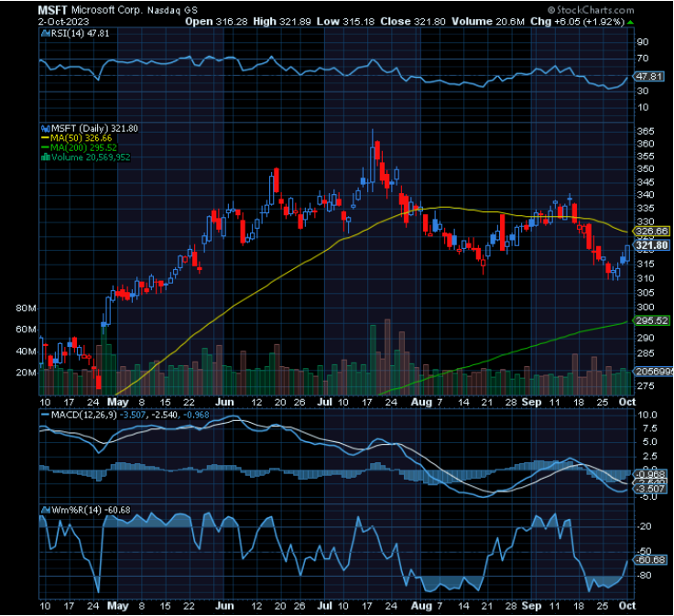Click the 2-Oct-2023 date label
This screenshot has height=616, width=674.
pos(63,22)
